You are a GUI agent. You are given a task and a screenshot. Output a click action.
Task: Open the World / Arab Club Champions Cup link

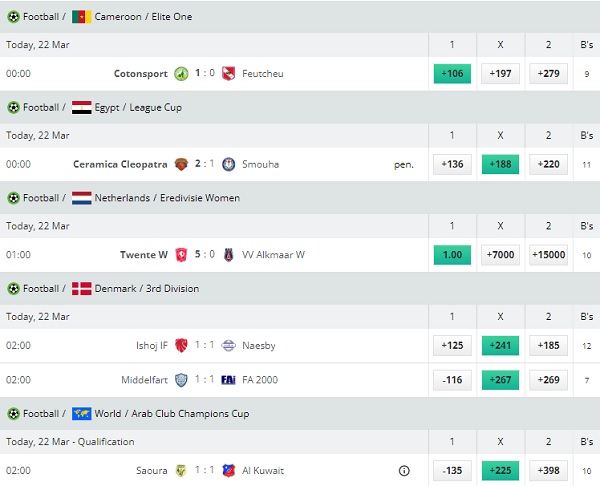point(172,414)
